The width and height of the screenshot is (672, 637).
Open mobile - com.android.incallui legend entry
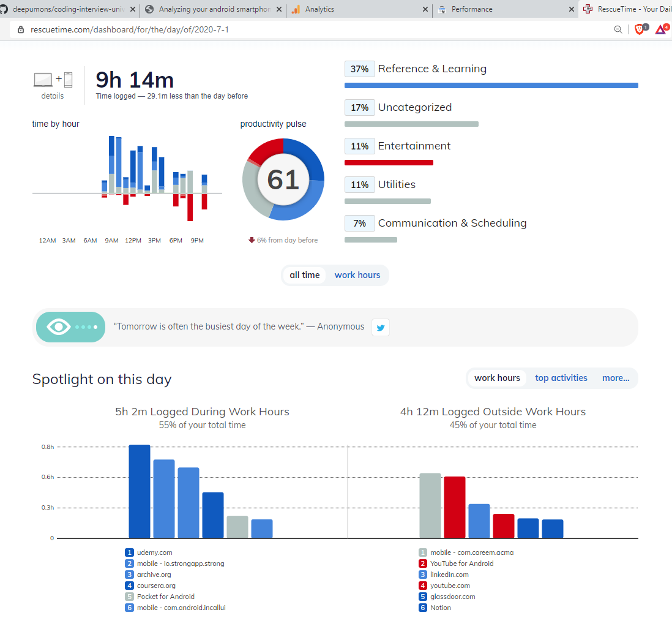click(x=181, y=608)
